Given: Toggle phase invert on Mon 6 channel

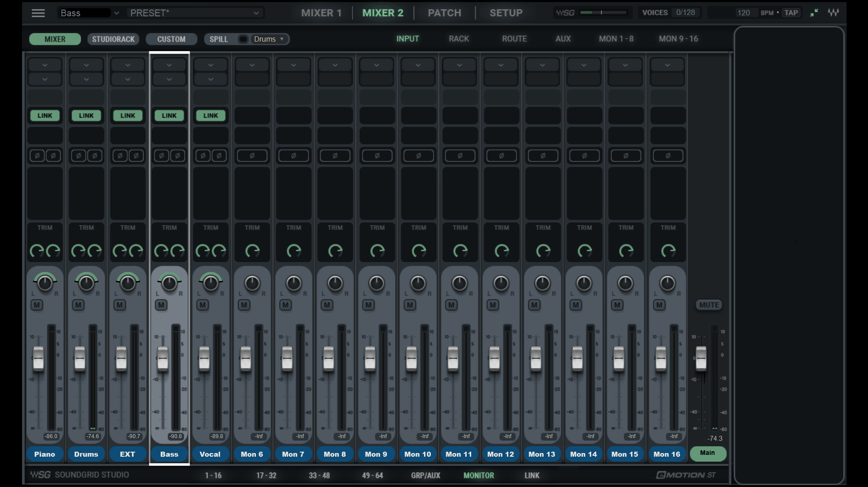Looking at the screenshot, I should pyautogui.click(x=252, y=156).
